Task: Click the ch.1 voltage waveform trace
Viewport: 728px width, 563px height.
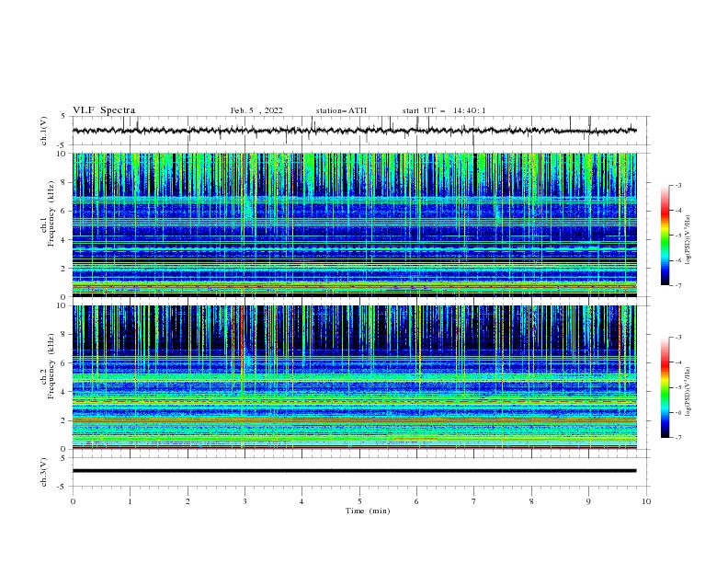Action: (354, 131)
